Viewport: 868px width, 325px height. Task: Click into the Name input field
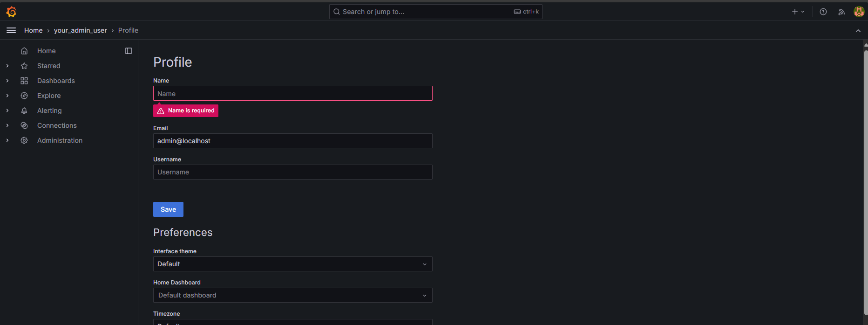point(292,94)
